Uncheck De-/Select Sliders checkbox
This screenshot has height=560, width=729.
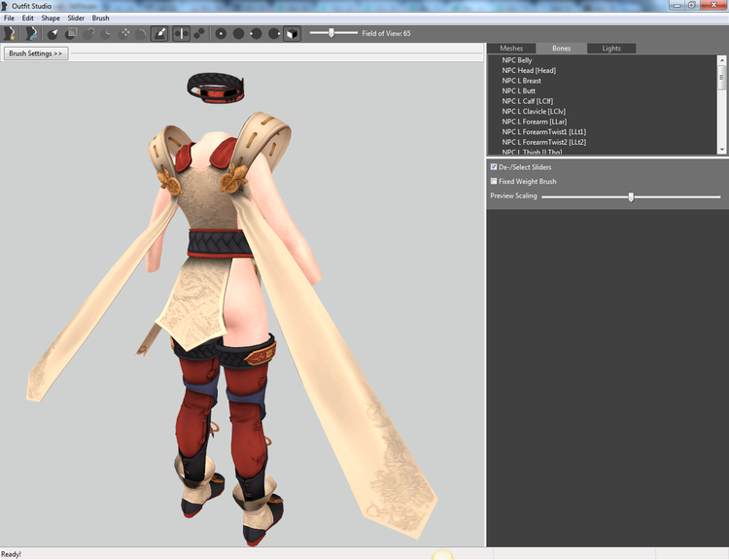click(494, 166)
